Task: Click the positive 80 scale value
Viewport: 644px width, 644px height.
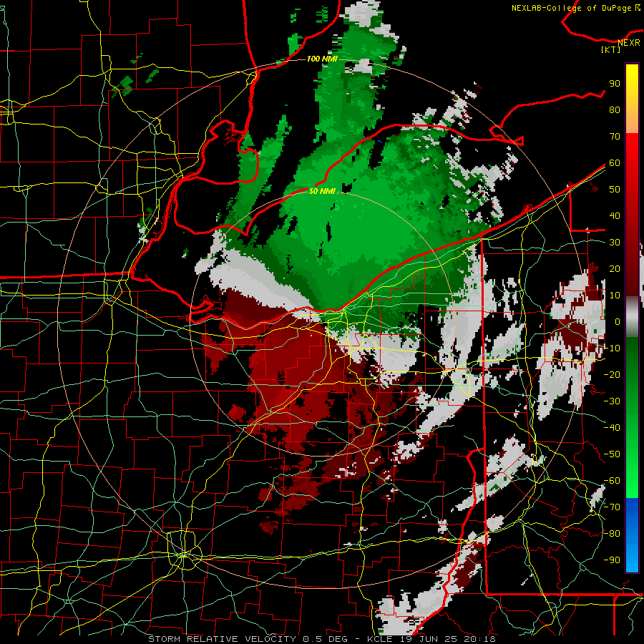Action: (x=615, y=109)
